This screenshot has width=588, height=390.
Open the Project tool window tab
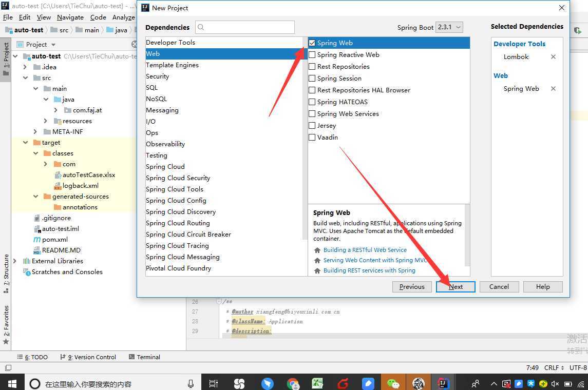coord(6,59)
